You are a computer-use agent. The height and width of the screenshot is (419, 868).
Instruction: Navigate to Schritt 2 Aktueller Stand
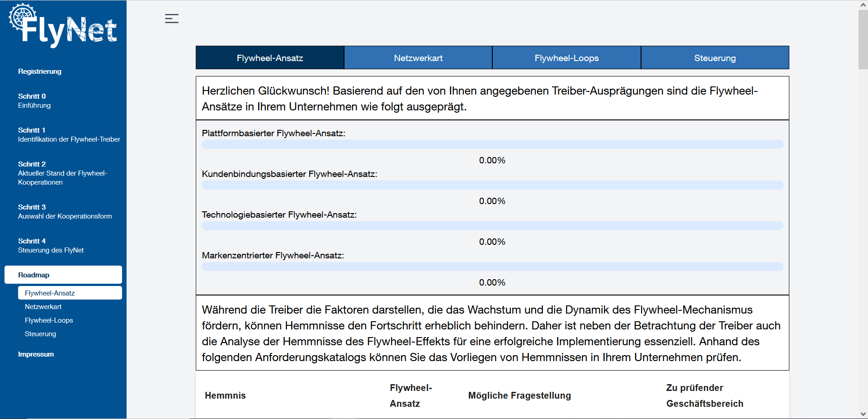(x=62, y=173)
